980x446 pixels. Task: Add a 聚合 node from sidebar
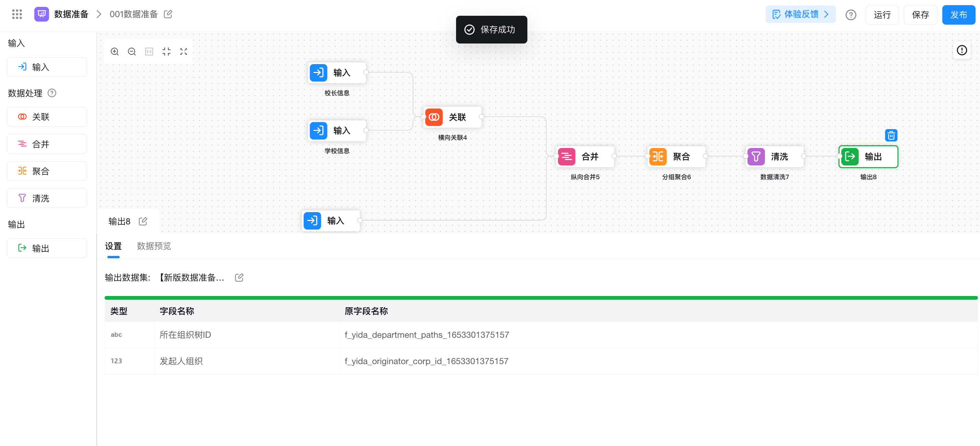tap(47, 171)
